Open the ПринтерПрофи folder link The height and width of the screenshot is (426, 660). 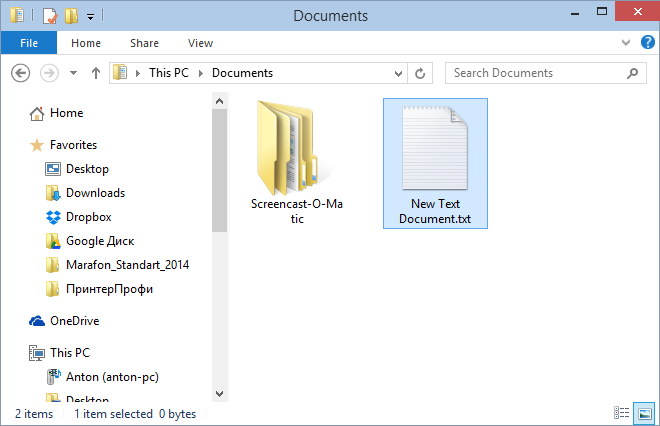pyautogui.click(x=109, y=289)
